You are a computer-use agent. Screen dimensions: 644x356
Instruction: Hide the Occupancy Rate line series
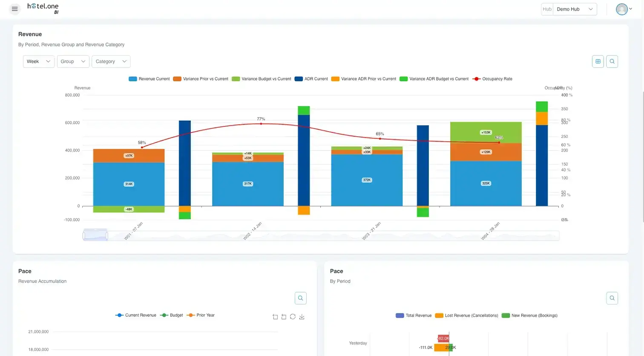click(x=492, y=79)
